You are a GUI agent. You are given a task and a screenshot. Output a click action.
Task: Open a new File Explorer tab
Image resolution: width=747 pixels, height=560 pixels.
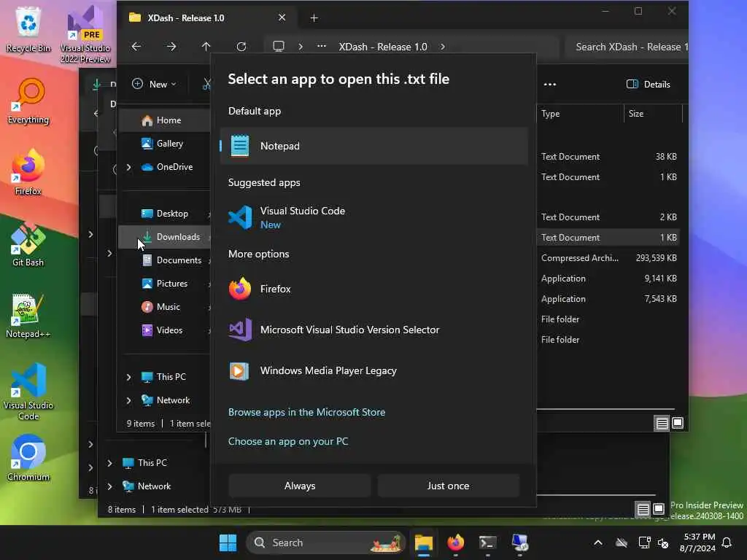(314, 18)
